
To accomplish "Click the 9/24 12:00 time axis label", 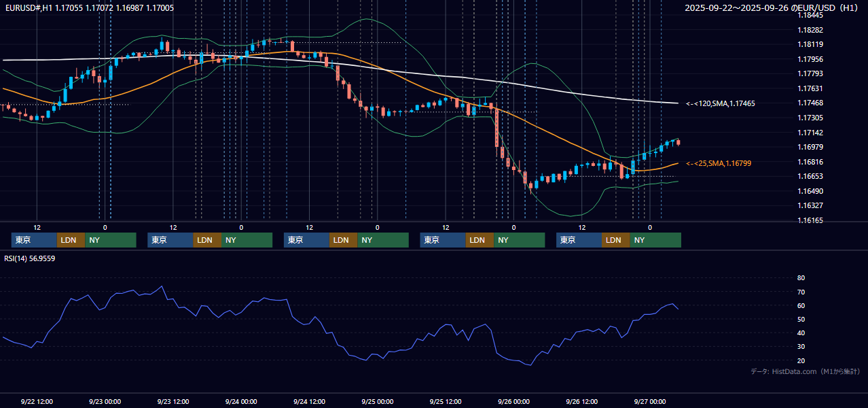I will tap(310, 401).
